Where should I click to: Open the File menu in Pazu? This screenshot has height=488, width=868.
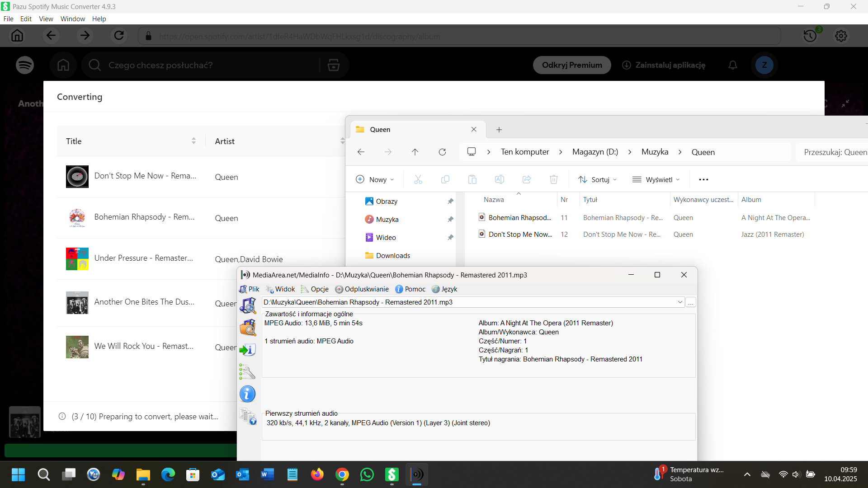pyautogui.click(x=8, y=19)
